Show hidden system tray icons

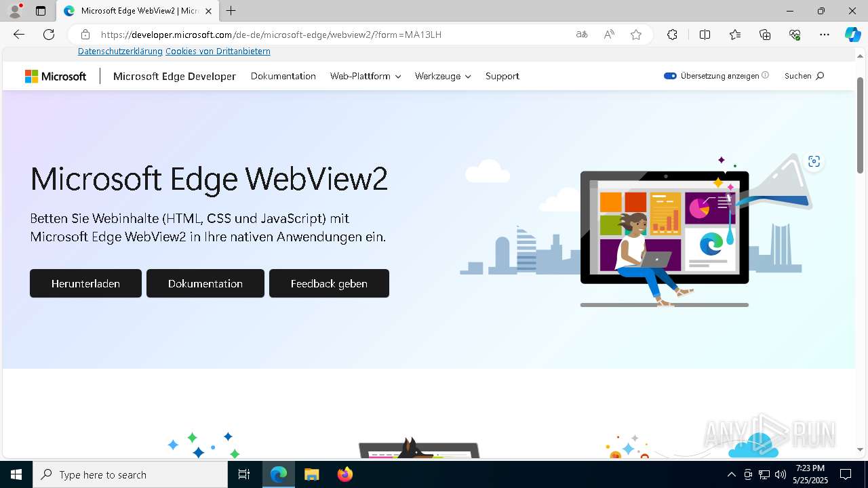[731, 474]
